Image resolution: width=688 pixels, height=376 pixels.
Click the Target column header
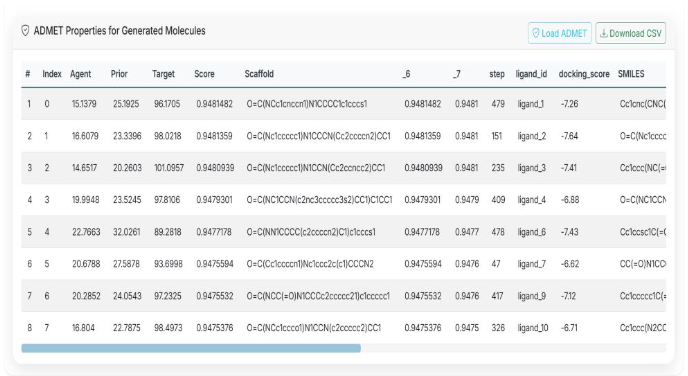163,74
